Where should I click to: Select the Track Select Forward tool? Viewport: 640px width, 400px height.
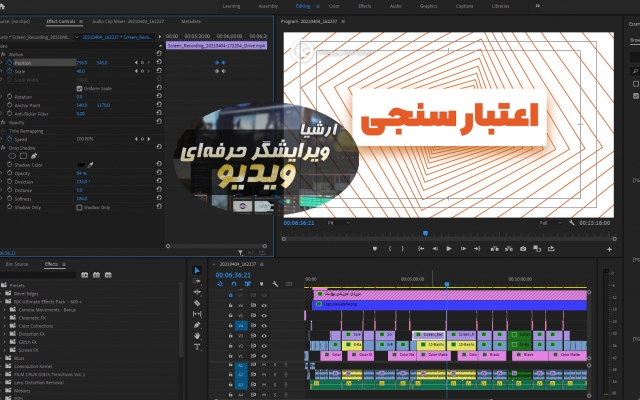(197, 281)
